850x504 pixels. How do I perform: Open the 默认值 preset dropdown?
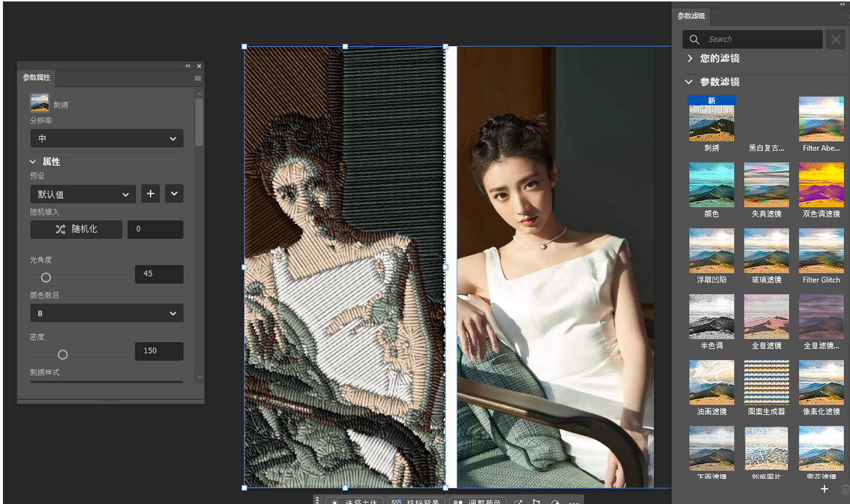[83, 194]
